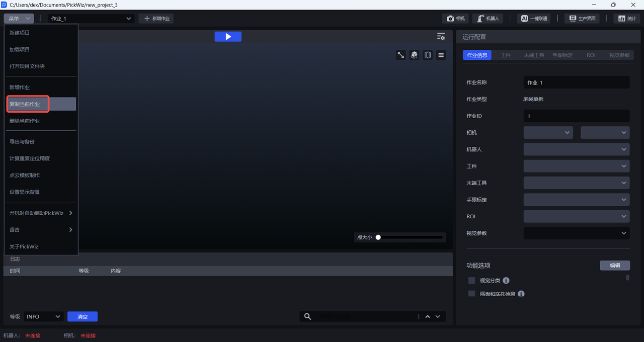Click the 3D cube icon in viewer
Screen dimensions: 644x342
414,55
